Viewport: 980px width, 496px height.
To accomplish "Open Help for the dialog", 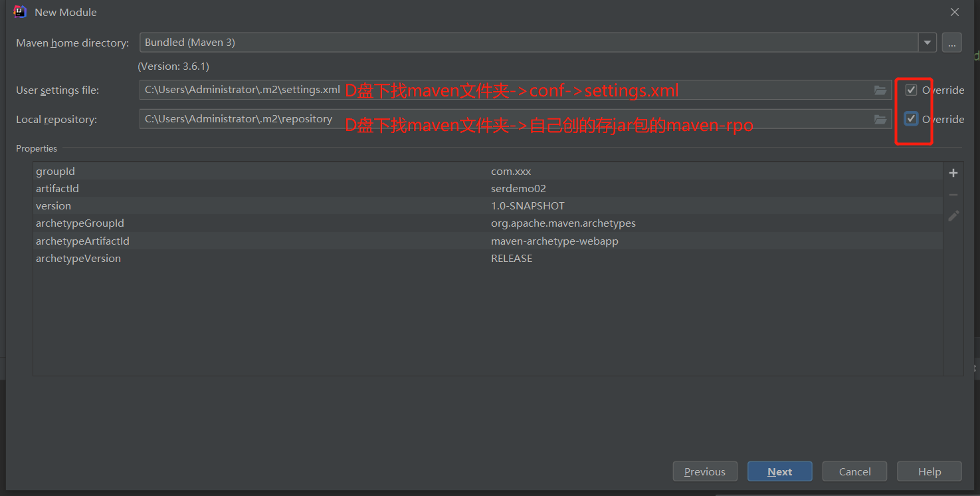I will [930, 471].
